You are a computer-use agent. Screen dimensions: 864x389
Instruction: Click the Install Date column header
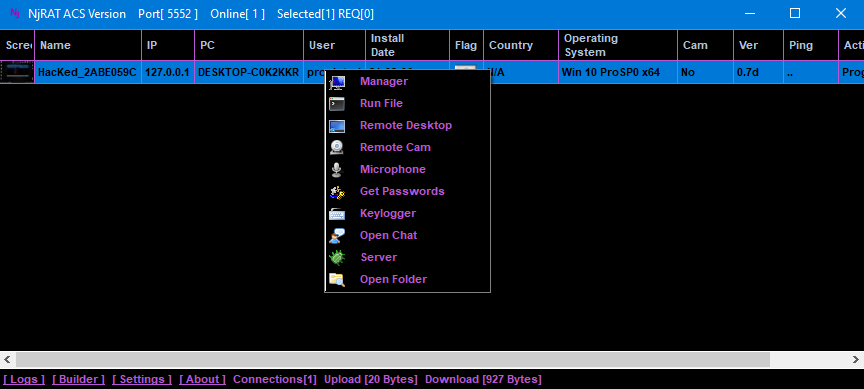408,45
